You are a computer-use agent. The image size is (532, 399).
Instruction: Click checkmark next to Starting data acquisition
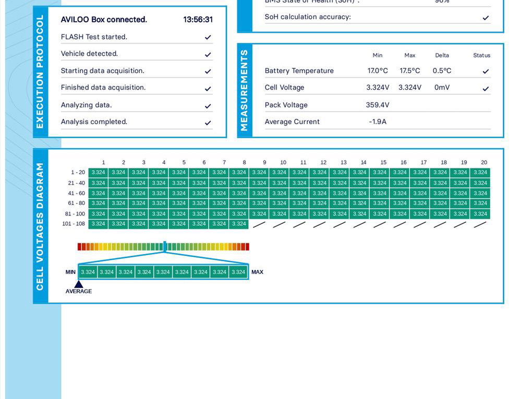[x=208, y=71]
